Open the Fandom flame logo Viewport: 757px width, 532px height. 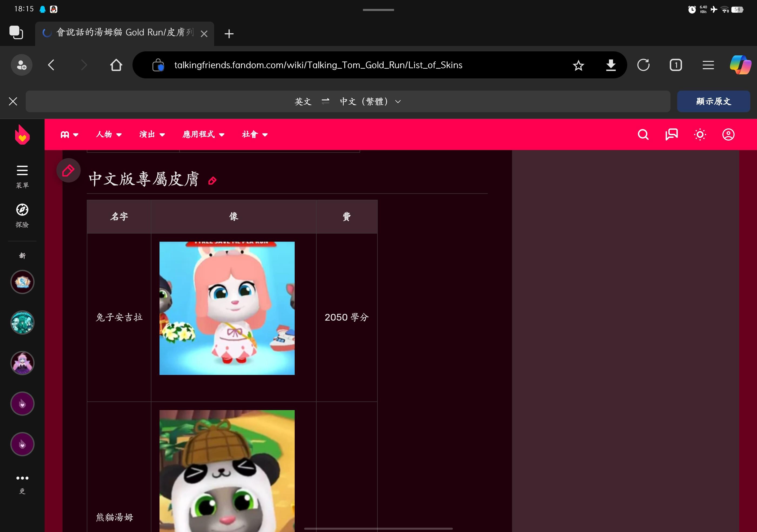coord(22,134)
